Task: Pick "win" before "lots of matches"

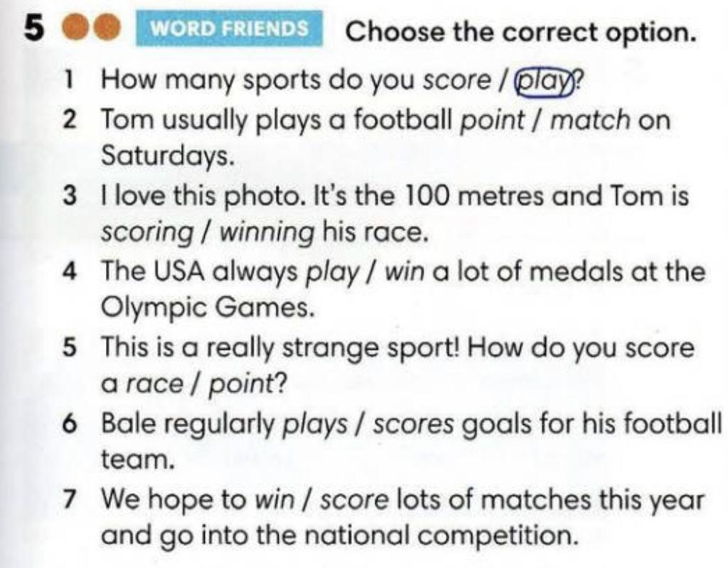Action: [x=274, y=501]
